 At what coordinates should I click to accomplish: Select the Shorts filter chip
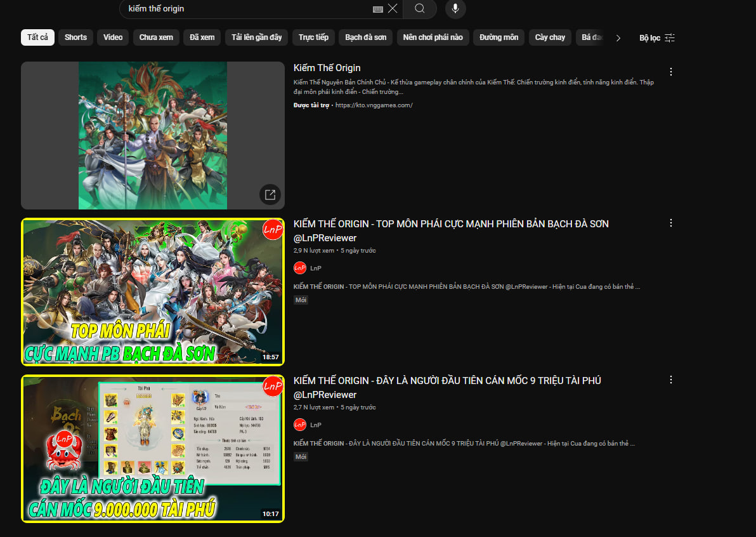pyautogui.click(x=75, y=37)
